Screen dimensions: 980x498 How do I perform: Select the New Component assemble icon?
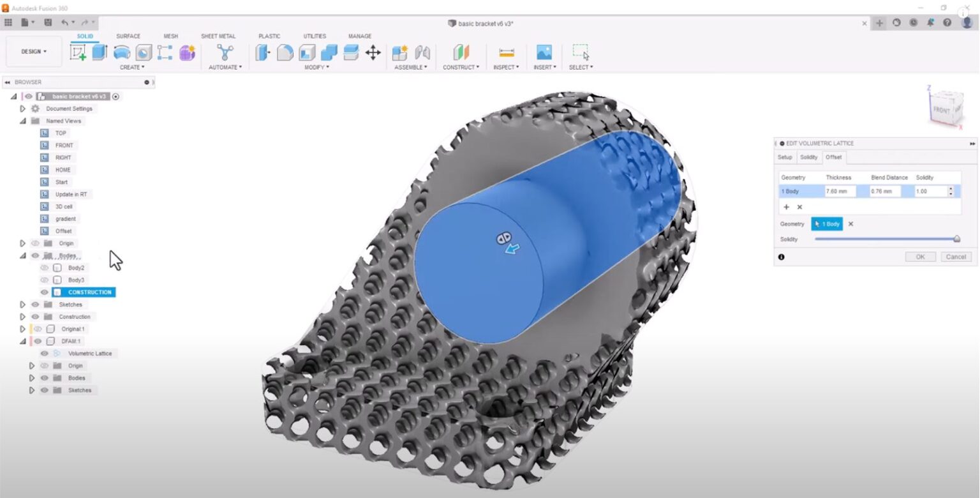(x=401, y=52)
